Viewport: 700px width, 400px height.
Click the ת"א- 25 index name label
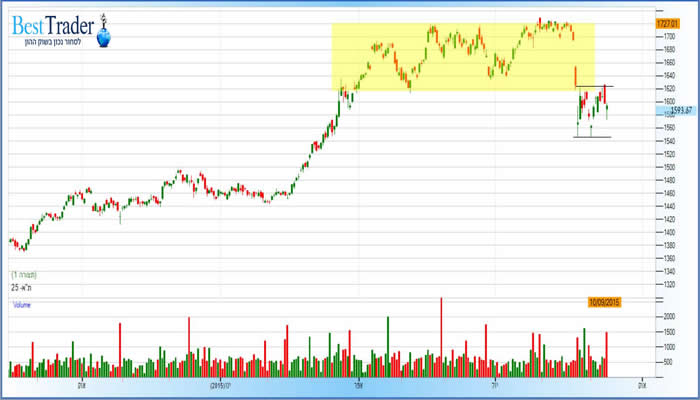[x=23, y=287]
